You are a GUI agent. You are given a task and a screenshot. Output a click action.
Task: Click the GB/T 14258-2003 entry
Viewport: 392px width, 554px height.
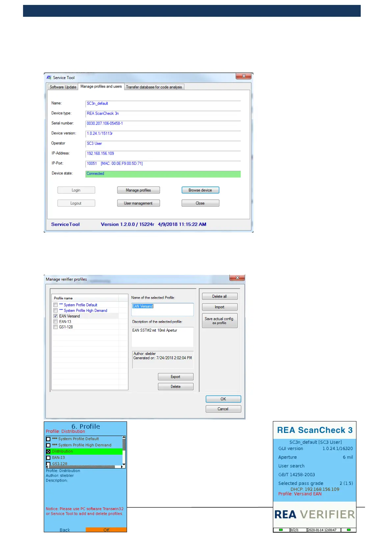[297, 475]
